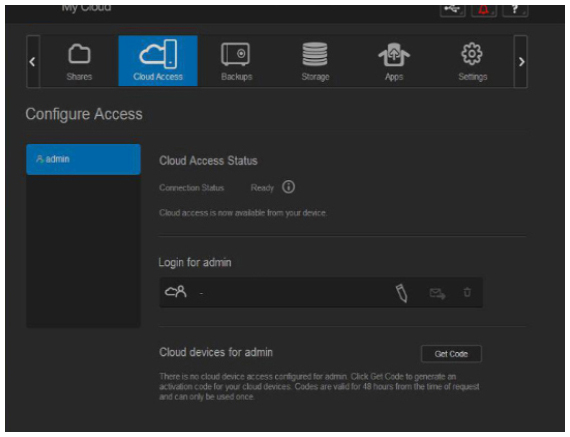The height and width of the screenshot is (437, 570).
Task: Open the Apps section
Action: pyautogui.click(x=394, y=61)
